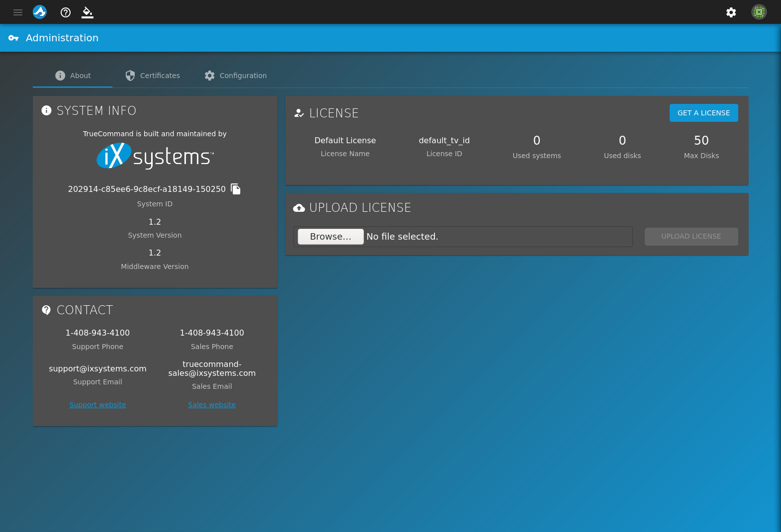Image resolution: width=781 pixels, height=532 pixels.
Task: Click the iXsystems logo
Action: 155,156
